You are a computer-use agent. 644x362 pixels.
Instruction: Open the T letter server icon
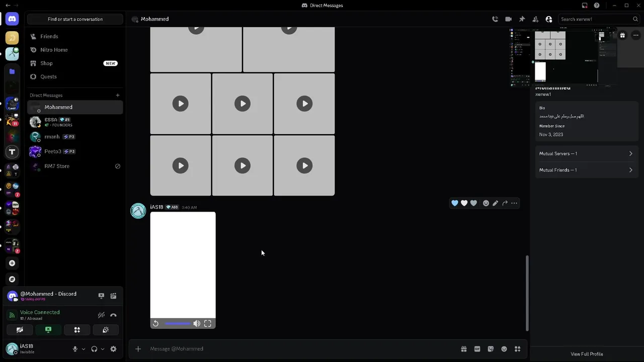coord(12,151)
